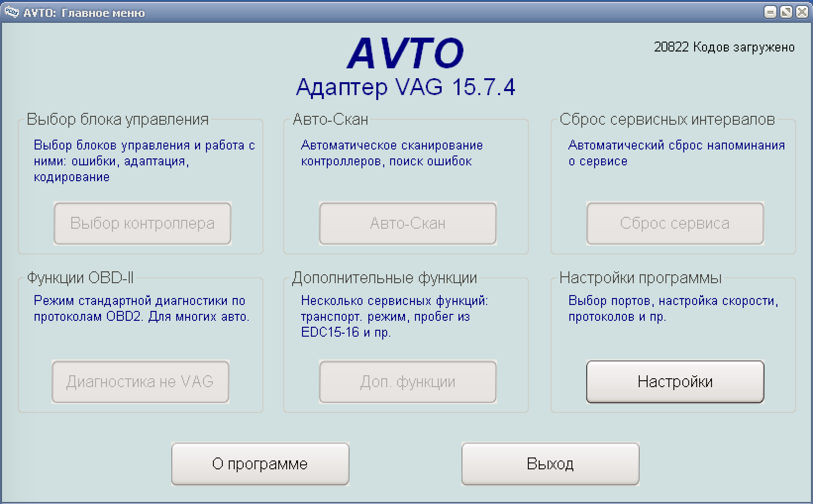Click the О программе button

(260, 463)
